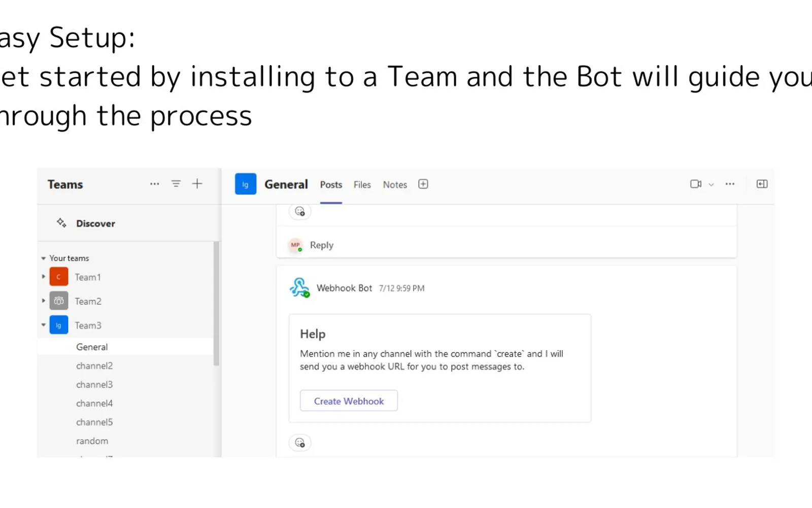Click the Team2 name label
The image size is (812, 508).
(x=88, y=301)
